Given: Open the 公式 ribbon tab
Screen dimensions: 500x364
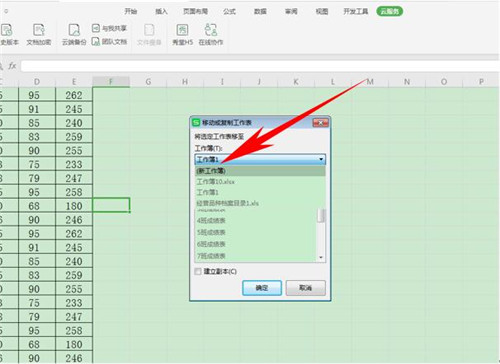Looking at the screenshot, I should tap(229, 11).
